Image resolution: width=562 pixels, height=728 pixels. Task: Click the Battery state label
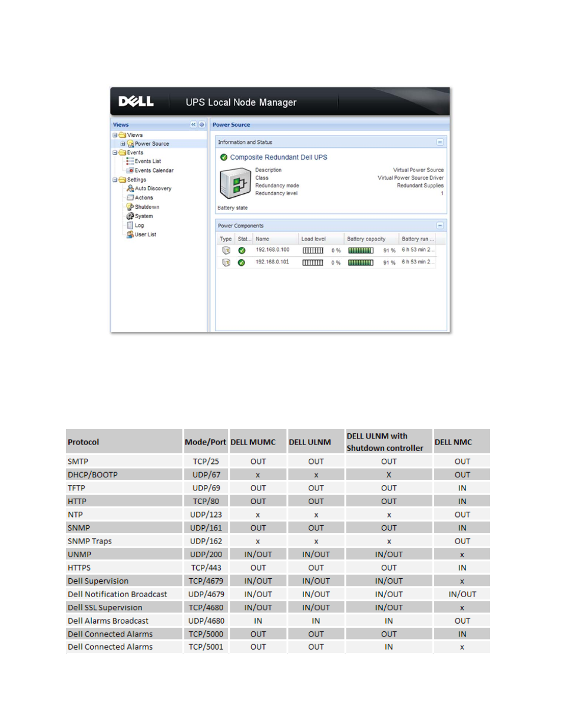233,208
